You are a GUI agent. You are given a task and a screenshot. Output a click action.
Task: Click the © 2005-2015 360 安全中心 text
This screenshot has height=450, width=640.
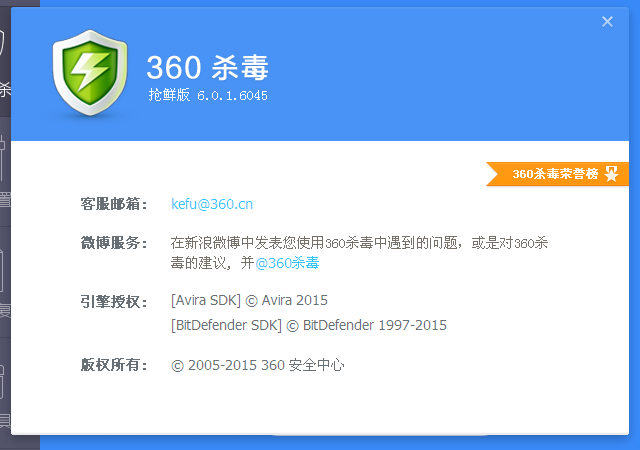tap(258, 365)
